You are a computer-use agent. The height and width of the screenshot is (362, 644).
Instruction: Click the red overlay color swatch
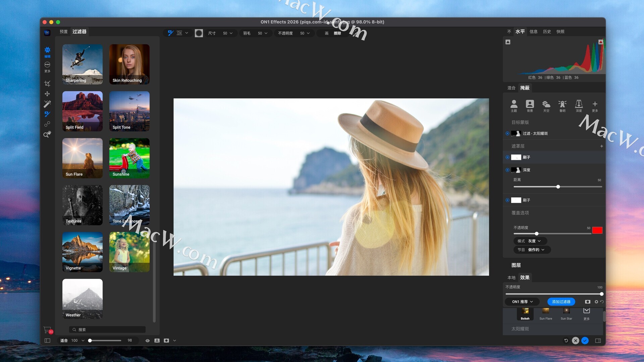click(597, 230)
